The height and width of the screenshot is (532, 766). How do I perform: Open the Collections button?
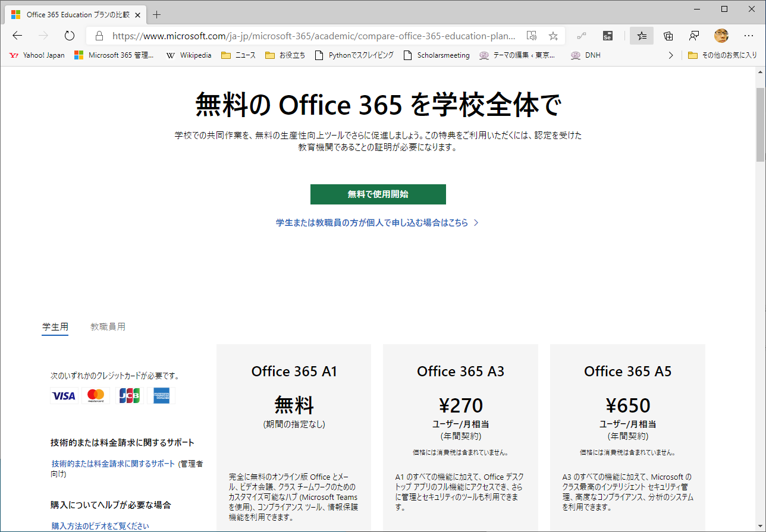tap(668, 36)
